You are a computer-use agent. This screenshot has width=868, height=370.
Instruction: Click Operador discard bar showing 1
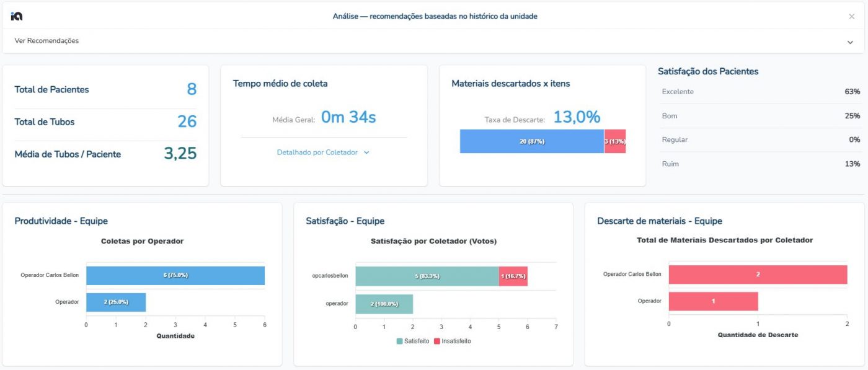point(713,301)
